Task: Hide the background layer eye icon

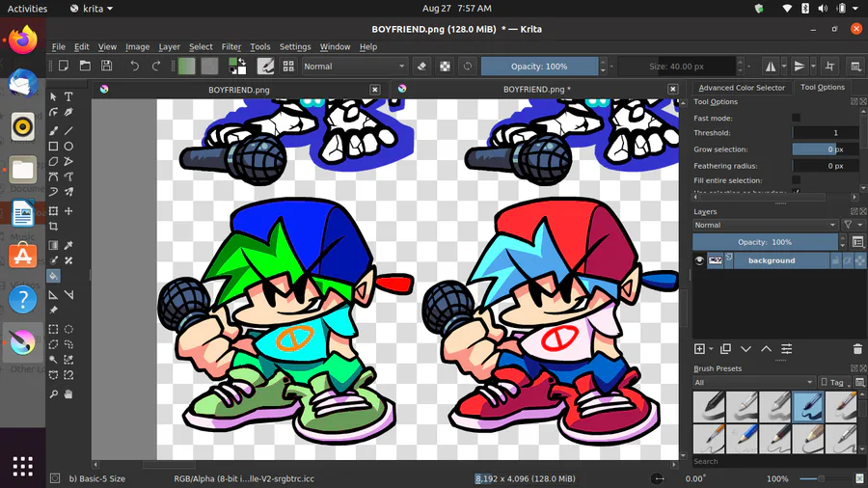Action: click(x=699, y=260)
